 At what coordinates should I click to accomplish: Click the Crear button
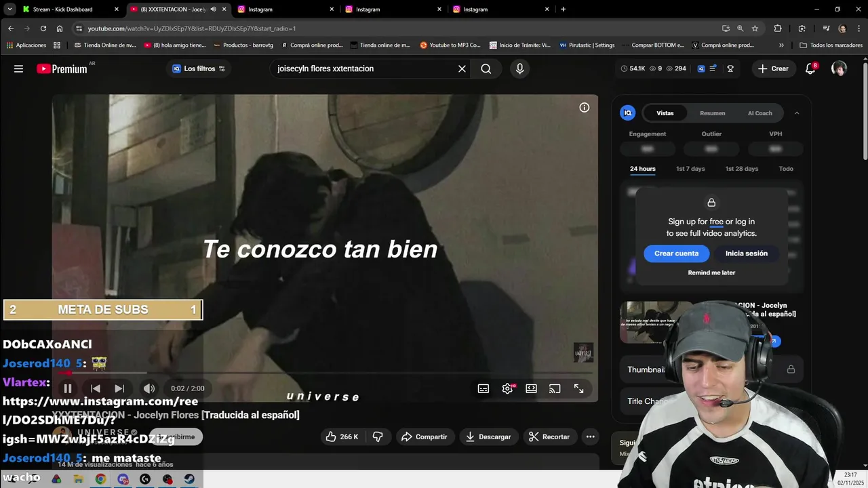pyautogui.click(x=773, y=68)
